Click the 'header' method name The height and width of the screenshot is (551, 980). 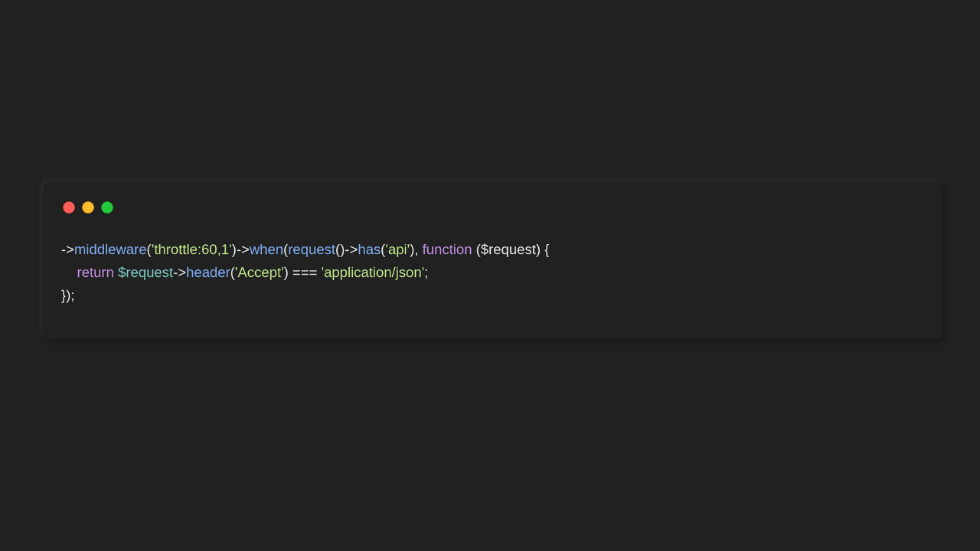pyautogui.click(x=208, y=272)
